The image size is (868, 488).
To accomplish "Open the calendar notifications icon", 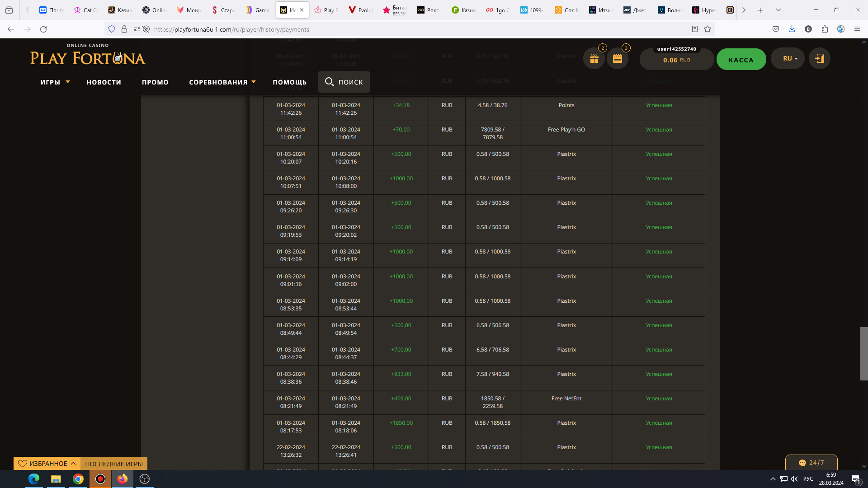I will pos(617,59).
